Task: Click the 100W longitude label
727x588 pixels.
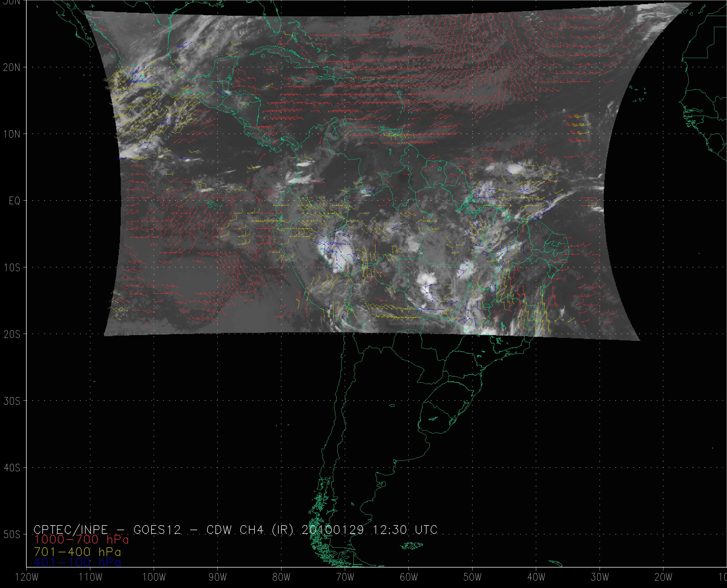Action: pyautogui.click(x=154, y=577)
